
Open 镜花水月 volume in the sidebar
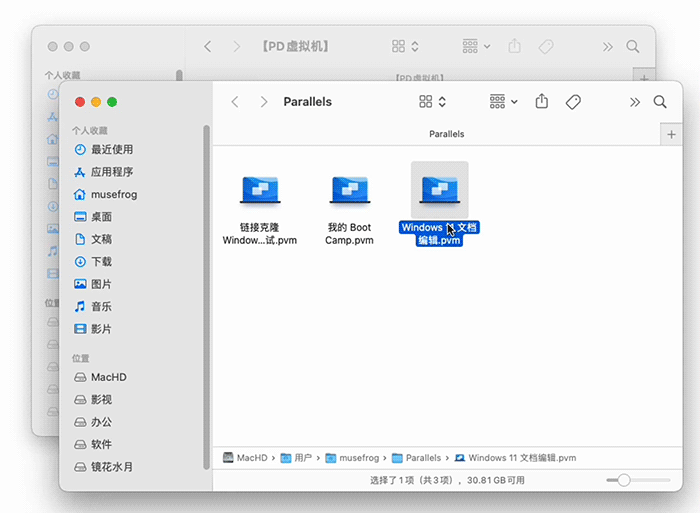104,467
